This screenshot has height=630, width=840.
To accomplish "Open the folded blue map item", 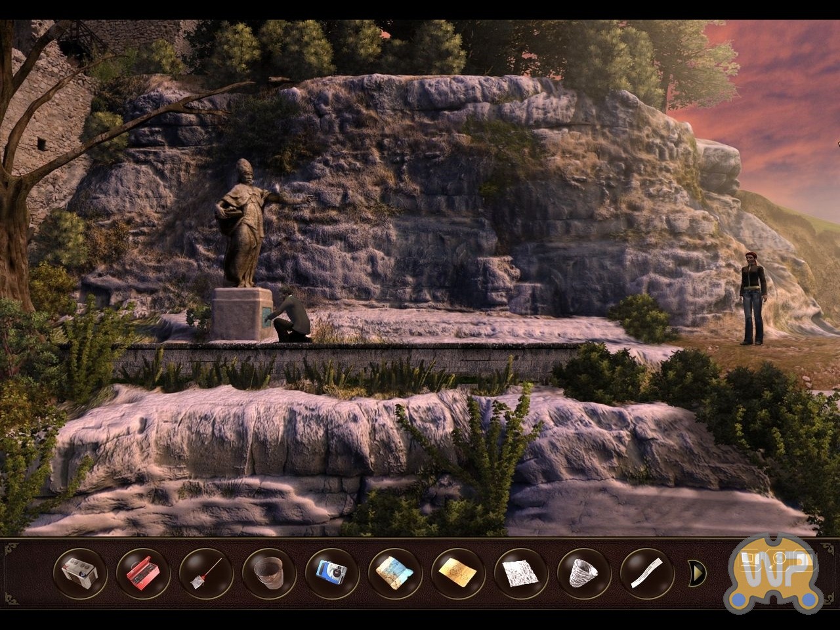I will click(x=394, y=573).
